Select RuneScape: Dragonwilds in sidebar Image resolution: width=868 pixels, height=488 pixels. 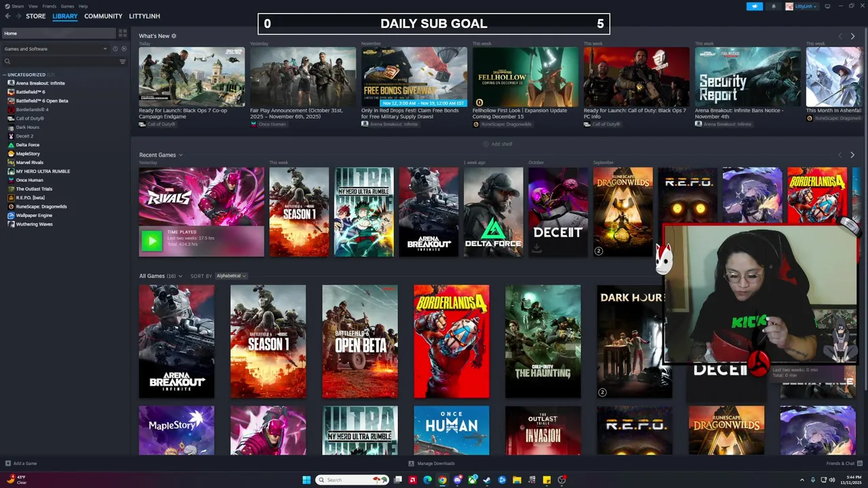pyautogui.click(x=41, y=207)
